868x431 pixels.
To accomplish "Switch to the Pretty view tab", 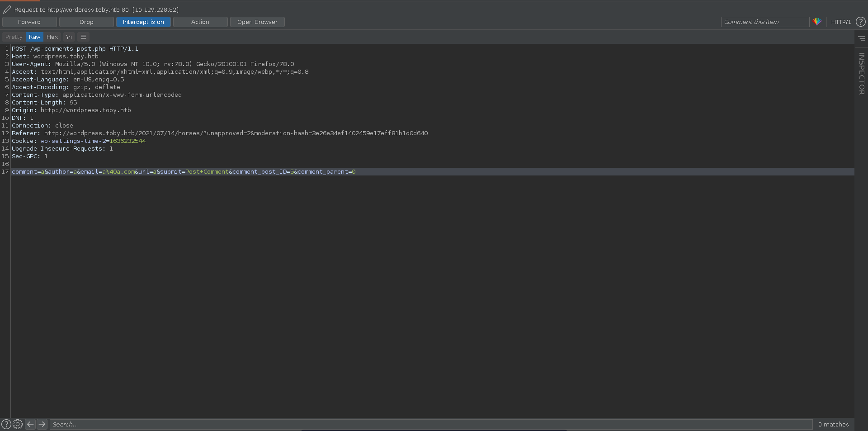I will (14, 37).
